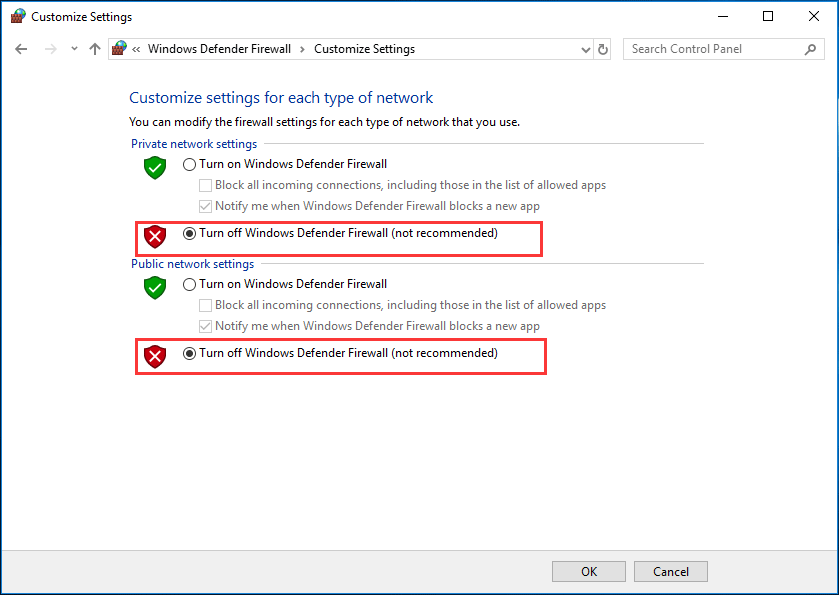Click the Refresh button beside address bar

click(603, 49)
